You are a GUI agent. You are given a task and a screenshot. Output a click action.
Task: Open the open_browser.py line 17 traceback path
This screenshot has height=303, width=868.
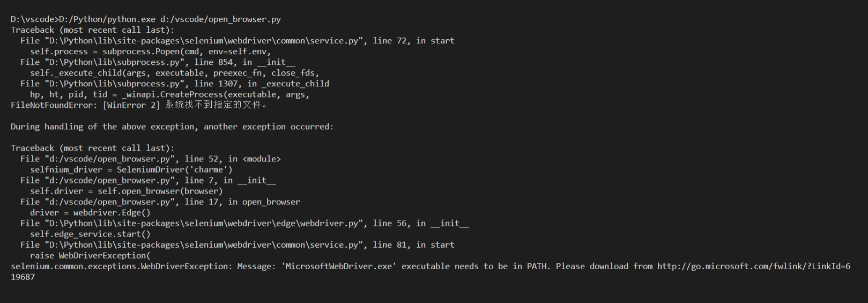click(110, 202)
